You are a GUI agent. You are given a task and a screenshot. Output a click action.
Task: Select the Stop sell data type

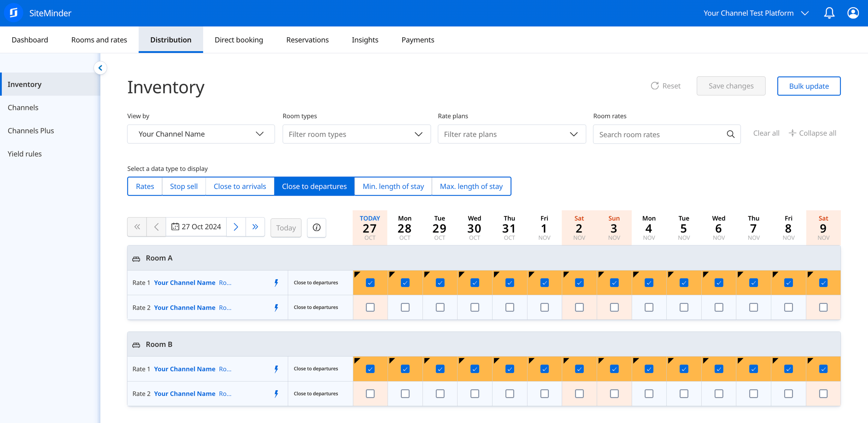click(x=184, y=186)
